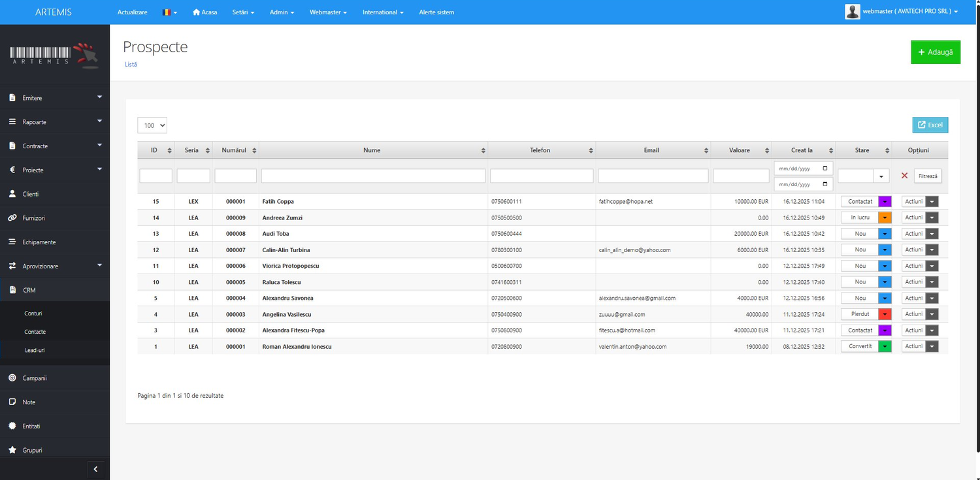This screenshot has width=980, height=480.
Task: Open the Lead-uri sidebar link
Action: [x=35, y=350]
